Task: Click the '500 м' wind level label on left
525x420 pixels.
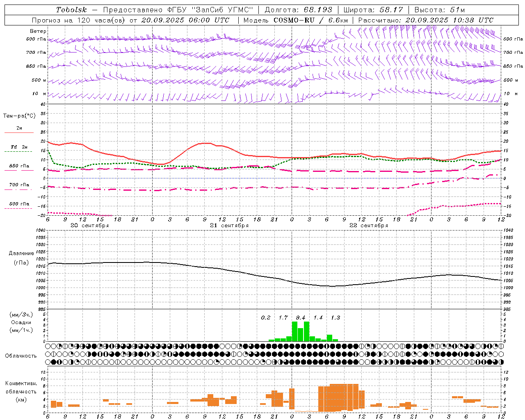Action: [39, 80]
